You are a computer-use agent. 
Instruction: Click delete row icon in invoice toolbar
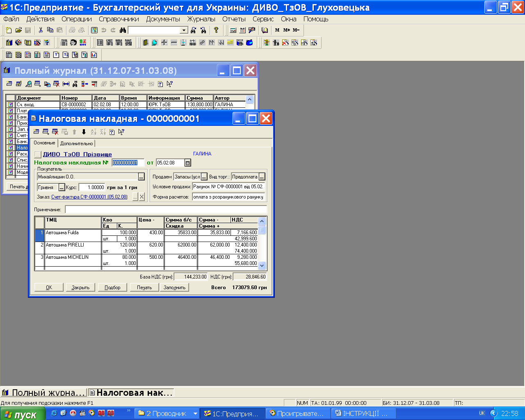[x=55, y=132]
